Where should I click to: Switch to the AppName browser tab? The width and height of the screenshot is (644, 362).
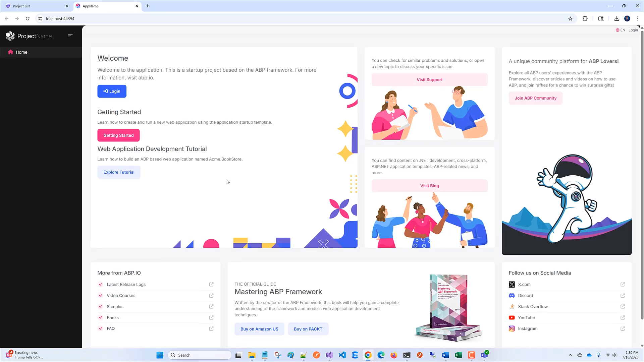click(x=107, y=6)
